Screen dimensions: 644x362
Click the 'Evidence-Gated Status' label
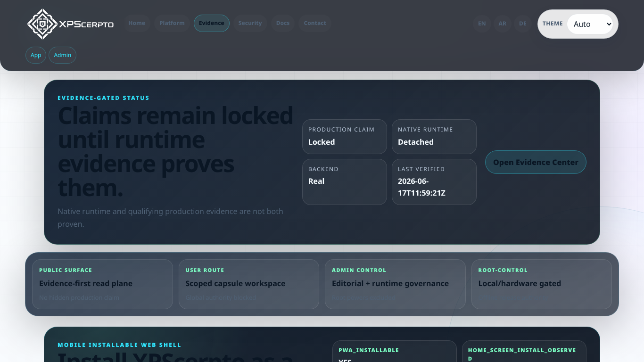pos(103,98)
